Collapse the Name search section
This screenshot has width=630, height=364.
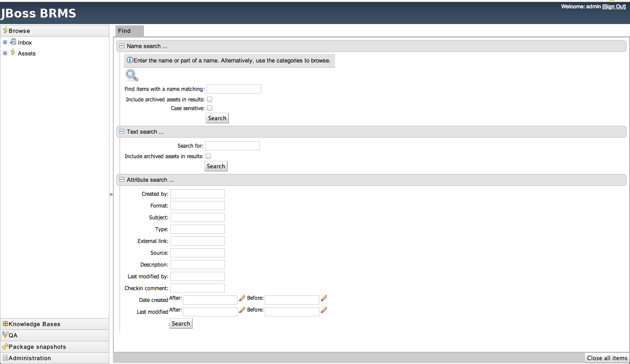122,46
